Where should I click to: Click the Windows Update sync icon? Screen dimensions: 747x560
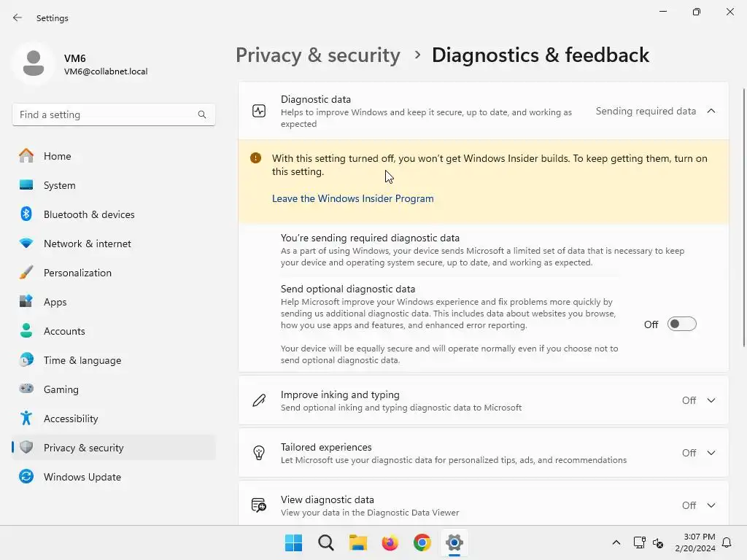[26, 477]
